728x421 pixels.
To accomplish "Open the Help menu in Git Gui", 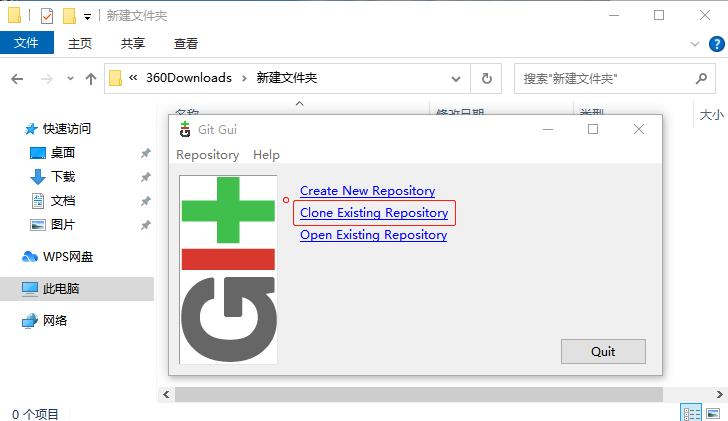I will click(266, 155).
